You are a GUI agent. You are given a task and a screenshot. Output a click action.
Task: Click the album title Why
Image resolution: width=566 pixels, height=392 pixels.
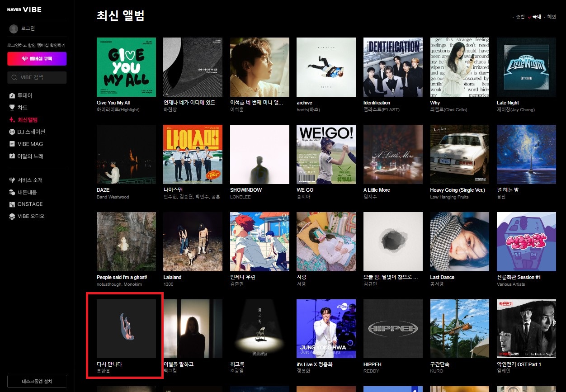[435, 103]
